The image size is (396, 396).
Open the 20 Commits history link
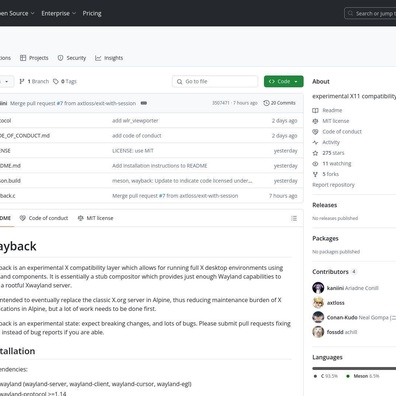pyautogui.click(x=279, y=103)
